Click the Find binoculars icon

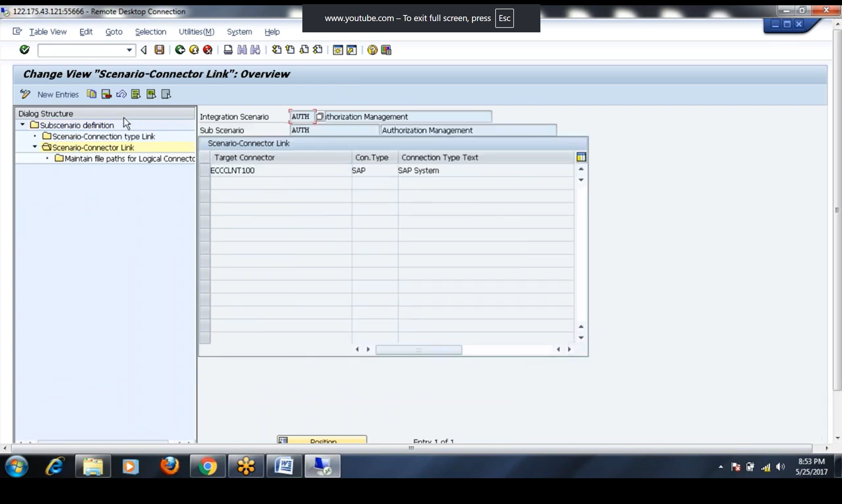[242, 50]
